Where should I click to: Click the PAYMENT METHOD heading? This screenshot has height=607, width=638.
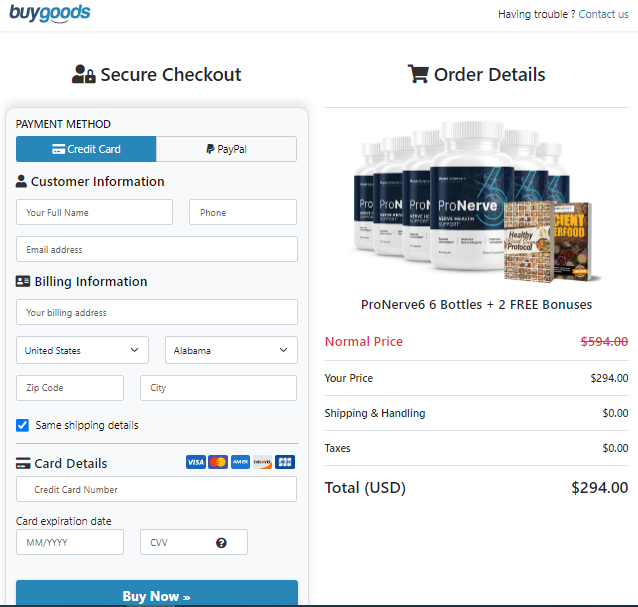(63, 124)
